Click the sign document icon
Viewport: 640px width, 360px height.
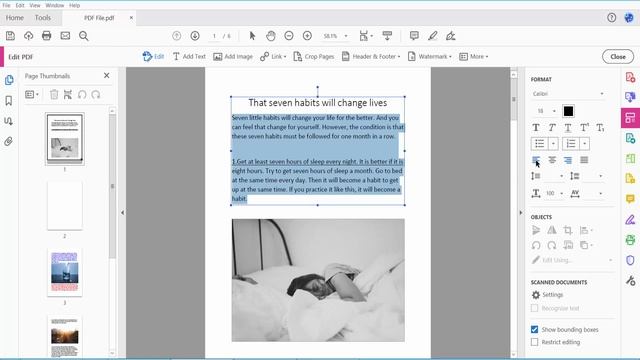[451, 36]
